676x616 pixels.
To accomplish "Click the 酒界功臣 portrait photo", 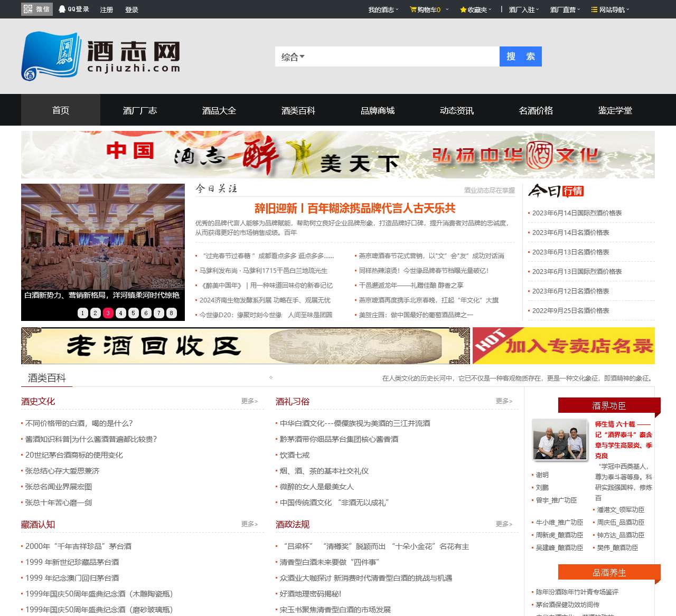I will coord(560,440).
